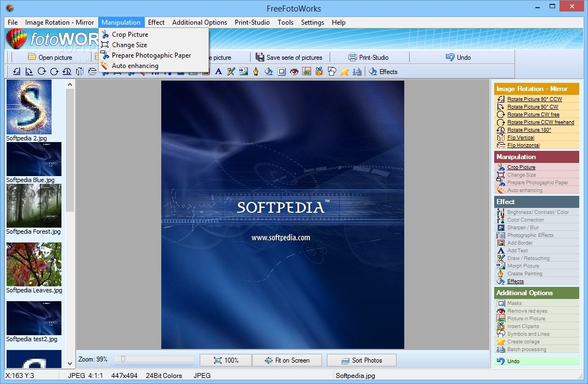
Task: Open Print-Studio from the toolbar
Action: pyautogui.click(x=368, y=58)
